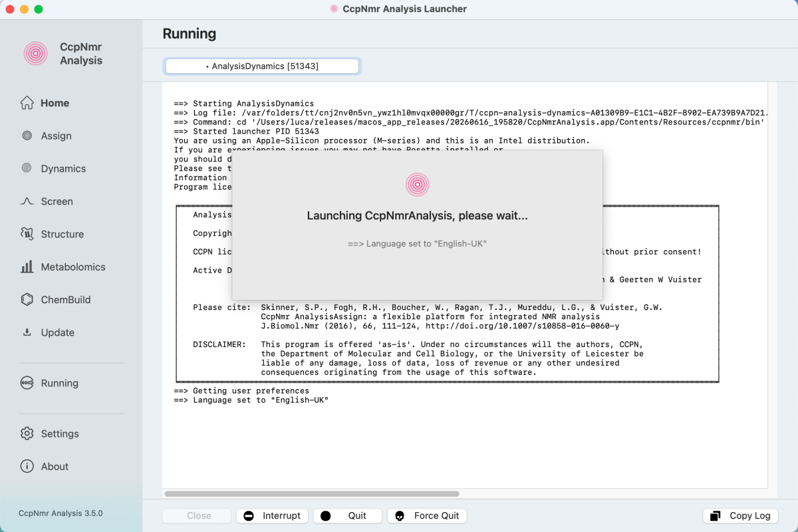Click the Force Quit skull icon
Viewport: 798px width, 532px height.
[x=400, y=516]
